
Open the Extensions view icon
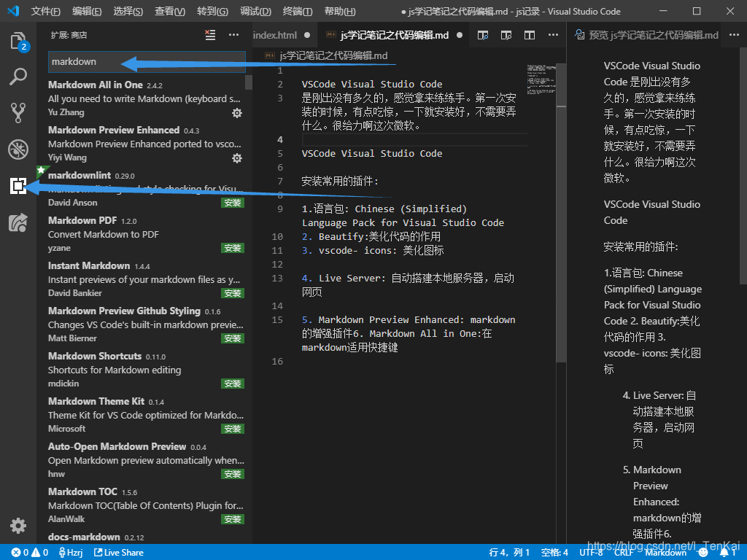18,186
